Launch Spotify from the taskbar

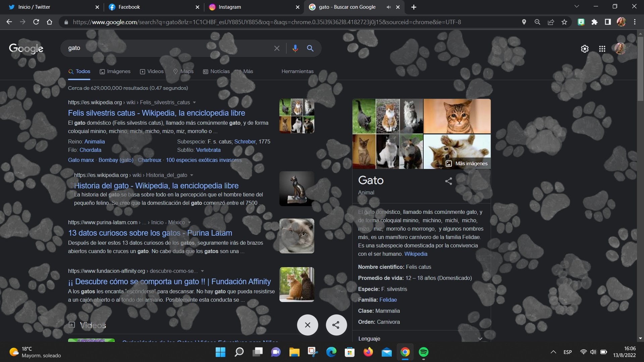coord(424,352)
